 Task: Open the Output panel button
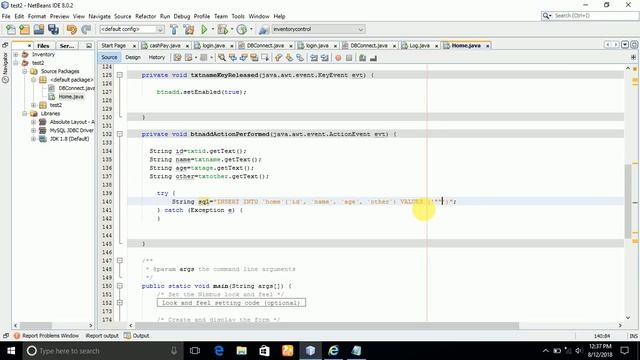click(x=137, y=336)
